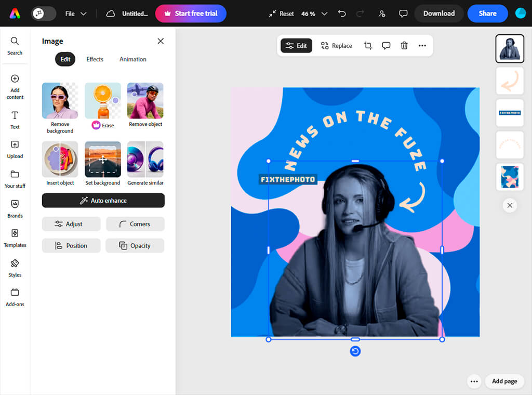This screenshot has width=532, height=395.
Task: Open the Adobe Express home logo
Action: 15,14
